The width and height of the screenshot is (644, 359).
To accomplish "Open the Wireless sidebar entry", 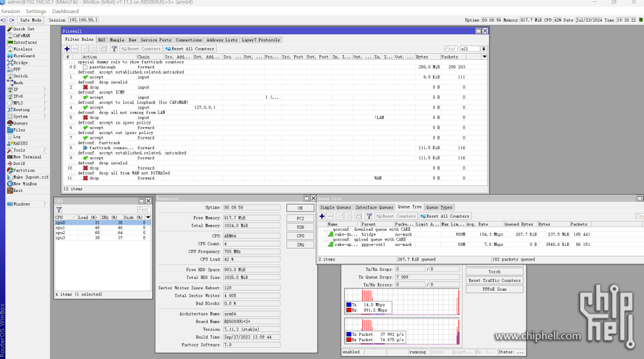I will 22,49.
